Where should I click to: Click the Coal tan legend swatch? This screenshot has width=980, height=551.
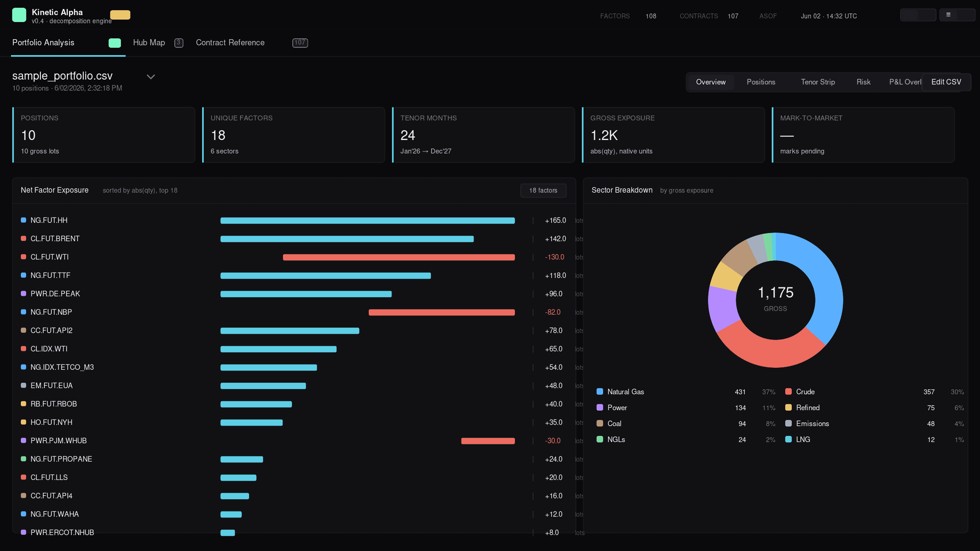pyautogui.click(x=600, y=423)
